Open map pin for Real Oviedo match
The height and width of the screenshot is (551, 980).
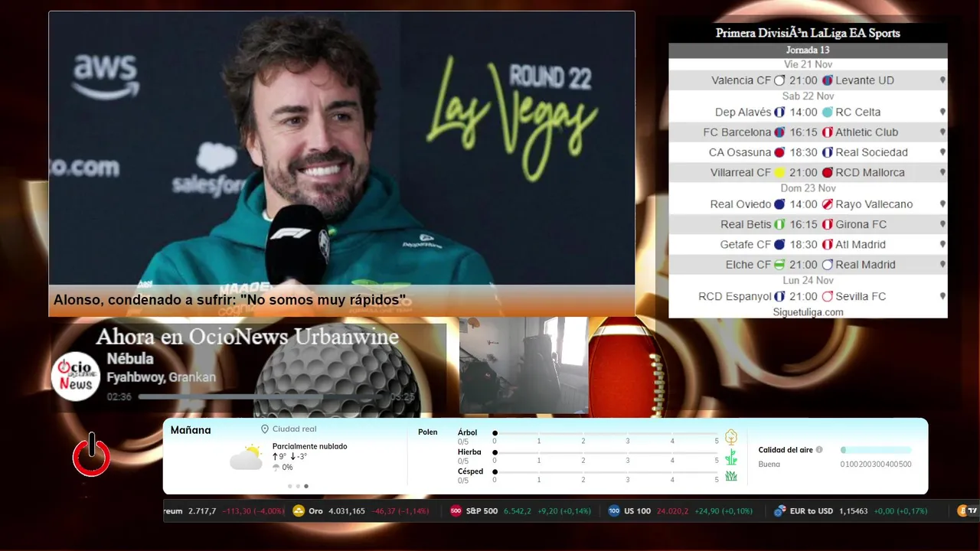pos(942,204)
